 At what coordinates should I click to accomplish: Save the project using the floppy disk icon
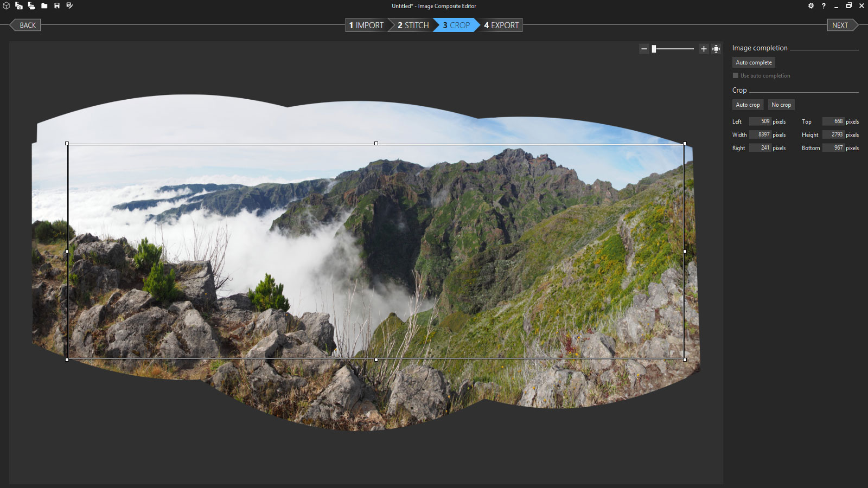pyautogui.click(x=57, y=6)
